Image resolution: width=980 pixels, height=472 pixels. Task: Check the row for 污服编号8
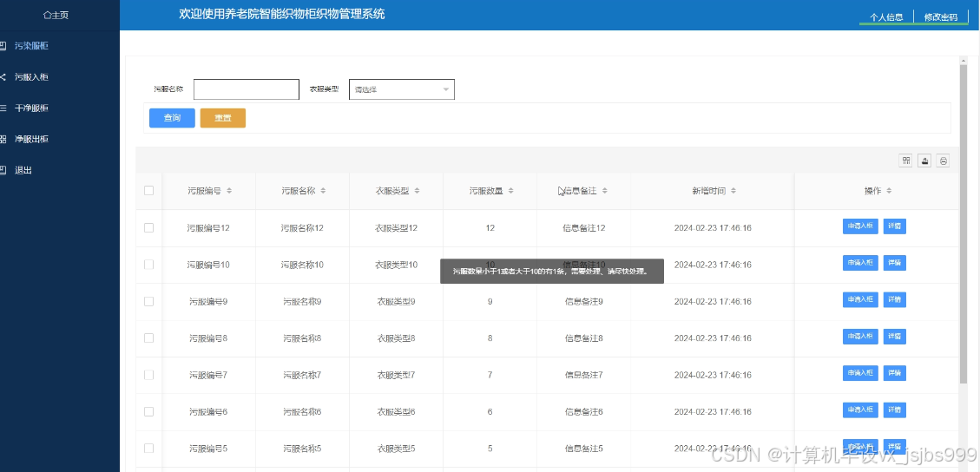148,338
